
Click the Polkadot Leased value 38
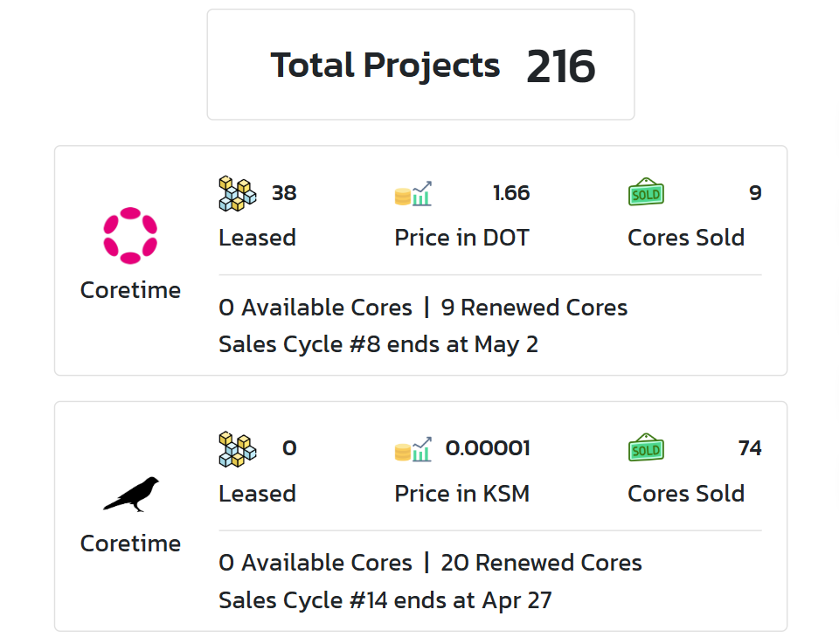284,193
